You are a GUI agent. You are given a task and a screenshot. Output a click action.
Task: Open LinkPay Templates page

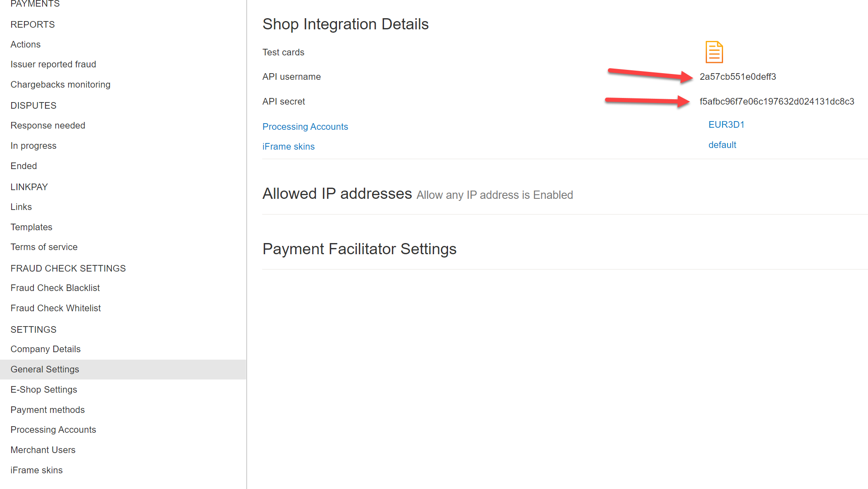pos(31,227)
